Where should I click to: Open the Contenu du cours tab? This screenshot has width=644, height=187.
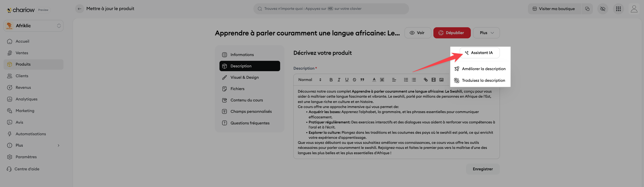tap(250, 100)
